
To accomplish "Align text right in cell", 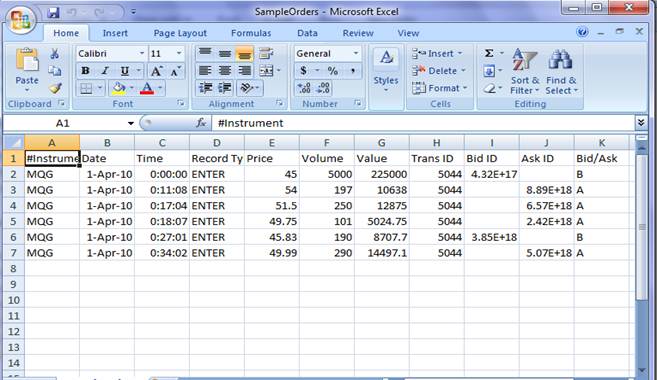I will point(245,71).
